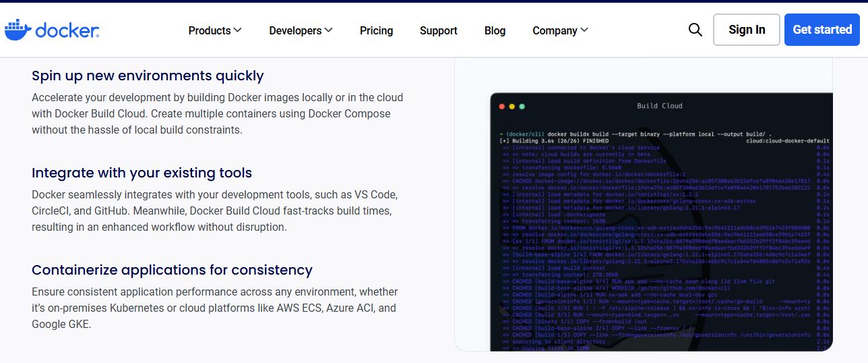Select the 'Containerize applications for consistency' heading
The width and height of the screenshot is (868, 363).
[172, 270]
